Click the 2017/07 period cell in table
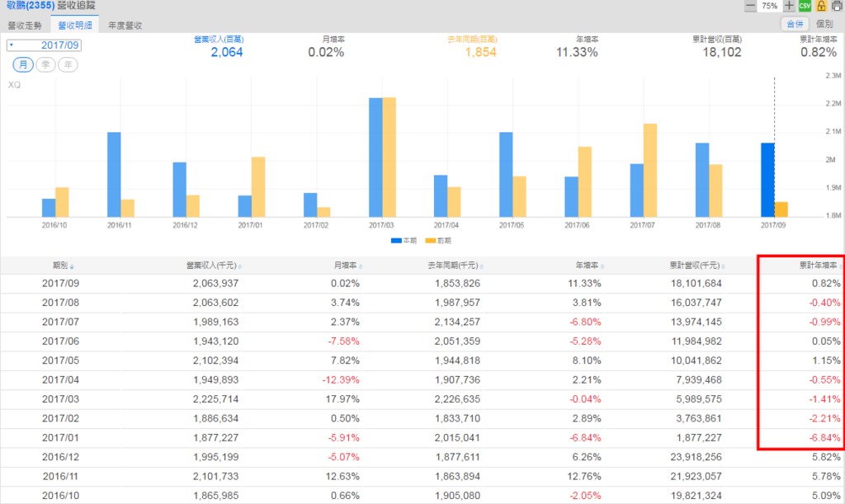Viewport: 845px width, 504px height. click(x=60, y=322)
